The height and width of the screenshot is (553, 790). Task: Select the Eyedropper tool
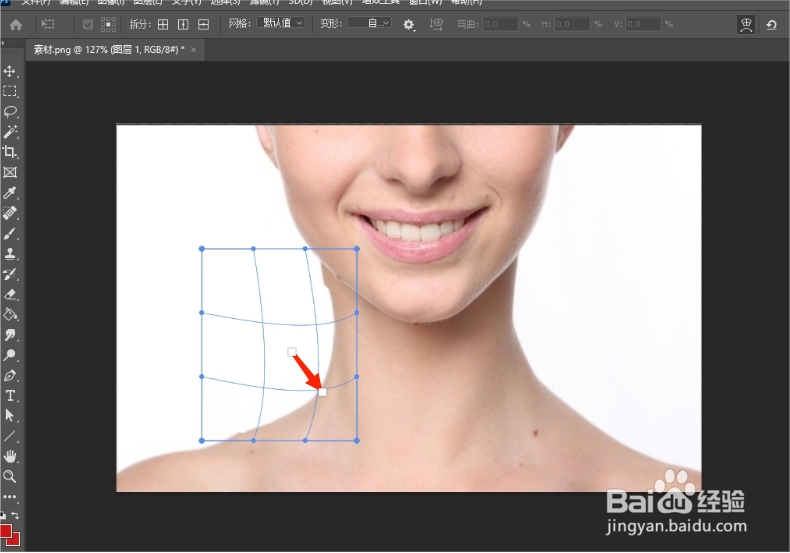click(10, 192)
